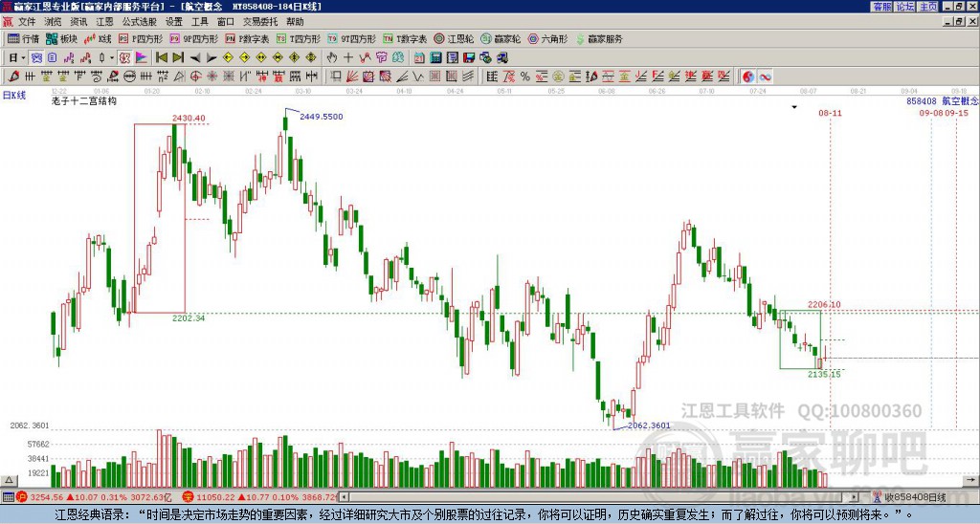
Task: Open the 赢家轮 wheel tool
Action: [501, 38]
